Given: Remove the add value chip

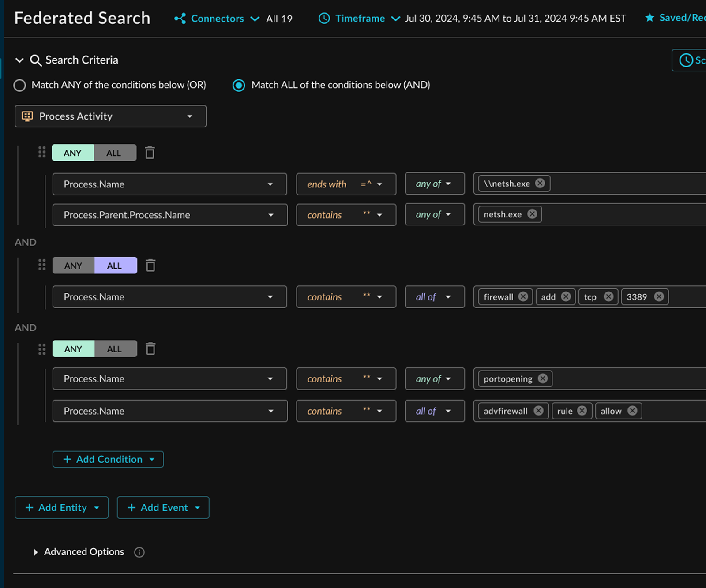Looking at the screenshot, I should (x=566, y=296).
